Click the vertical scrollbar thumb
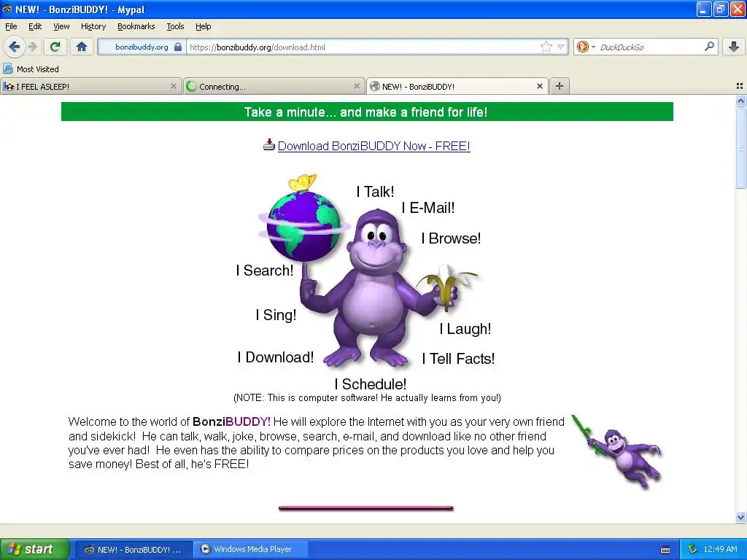The width and height of the screenshot is (747, 560). 740,147
